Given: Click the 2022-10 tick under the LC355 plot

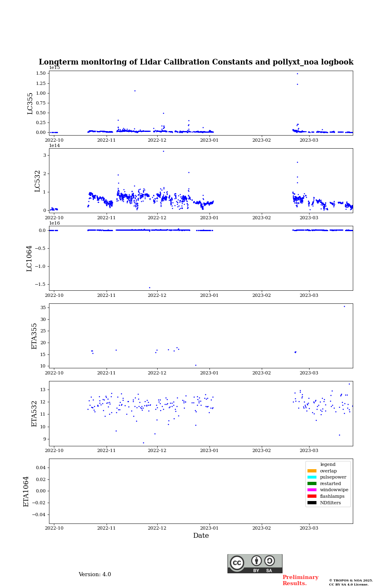Looking at the screenshot, I should coord(54,140).
